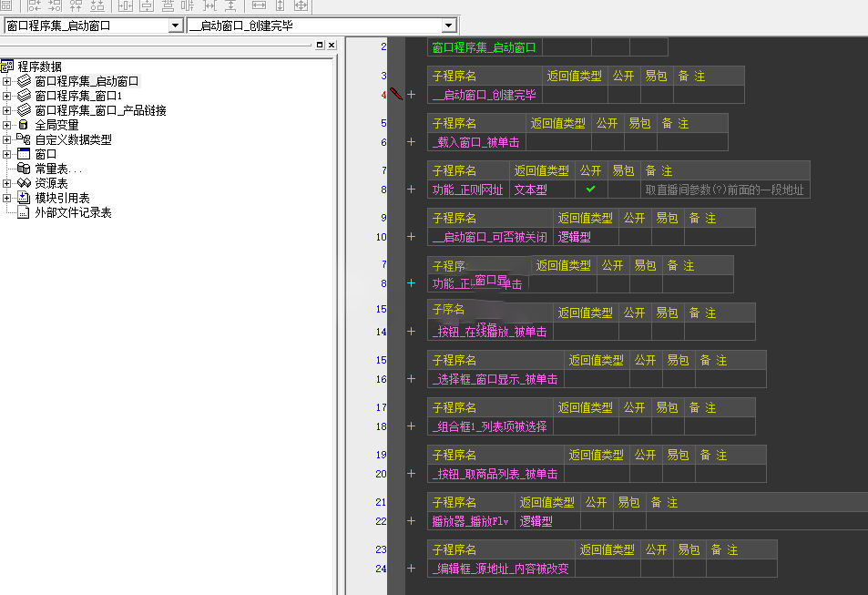Select the 程序数据 root node label
Image resolution: width=868 pixels, height=595 pixels.
(x=39, y=67)
